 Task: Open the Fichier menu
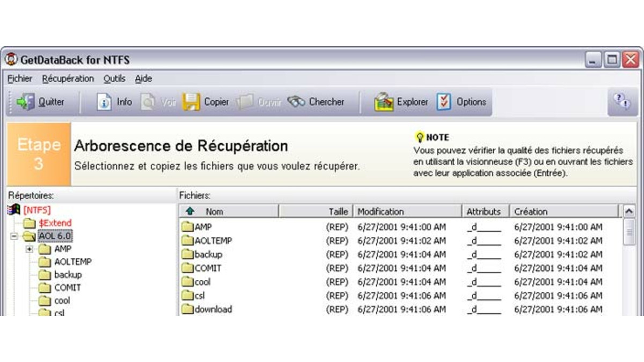pyautogui.click(x=20, y=79)
